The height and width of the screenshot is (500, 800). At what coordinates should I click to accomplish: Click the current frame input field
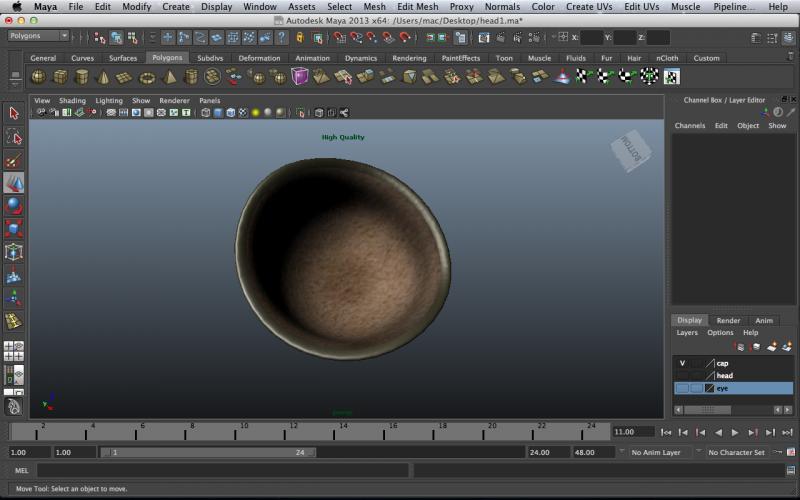(x=632, y=432)
